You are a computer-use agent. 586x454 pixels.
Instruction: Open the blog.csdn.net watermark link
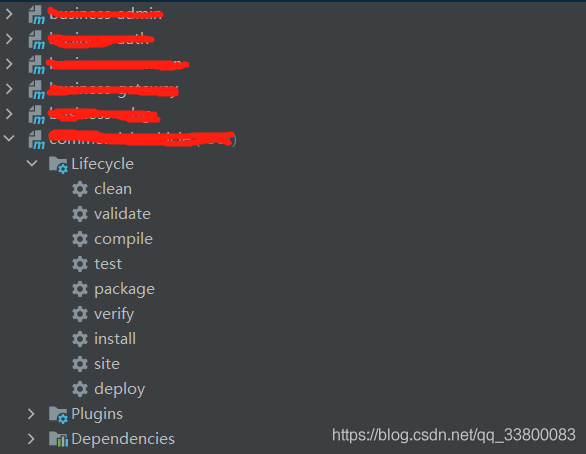point(454,435)
